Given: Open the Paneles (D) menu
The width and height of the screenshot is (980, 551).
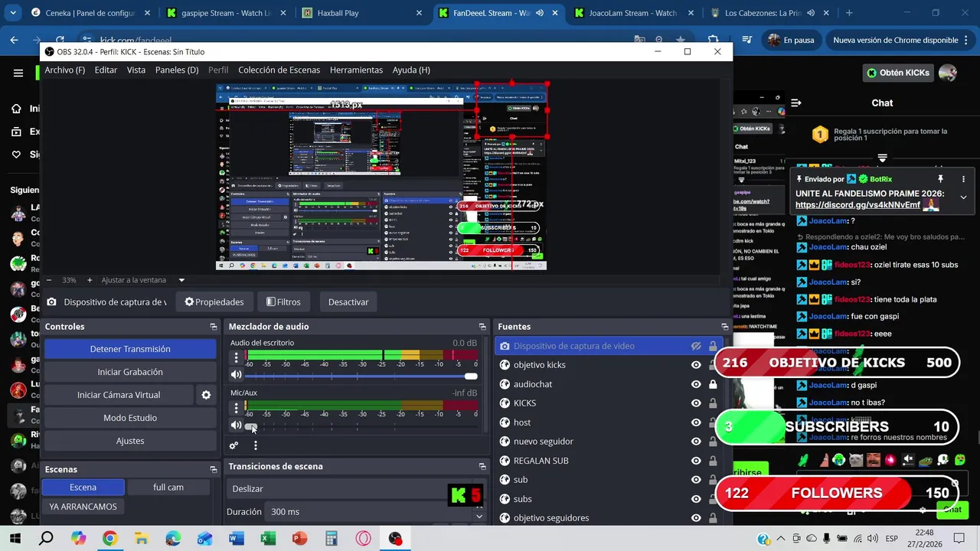Looking at the screenshot, I should (x=177, y=70).
